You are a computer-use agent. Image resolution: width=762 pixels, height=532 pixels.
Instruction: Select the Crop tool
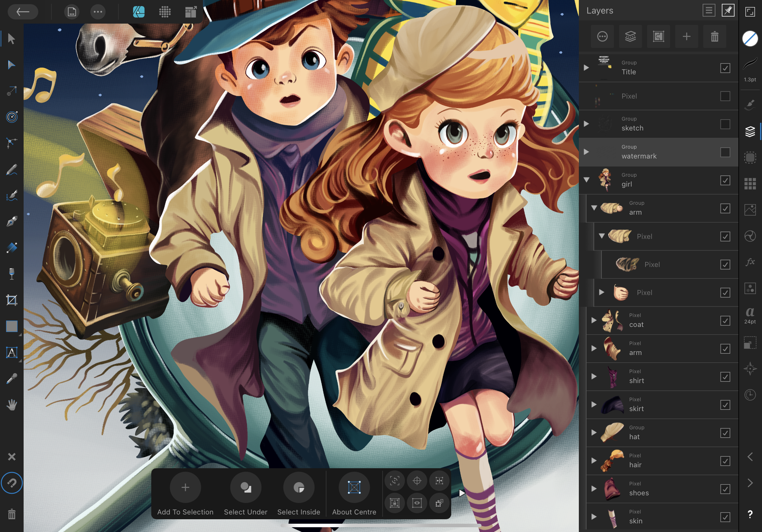[11, 300]
